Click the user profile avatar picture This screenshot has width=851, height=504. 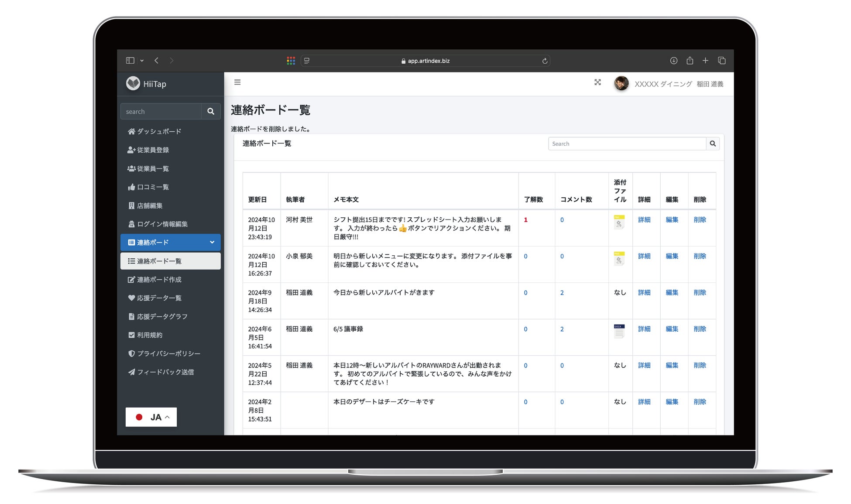pyautogui.click(x=621, y=83)
